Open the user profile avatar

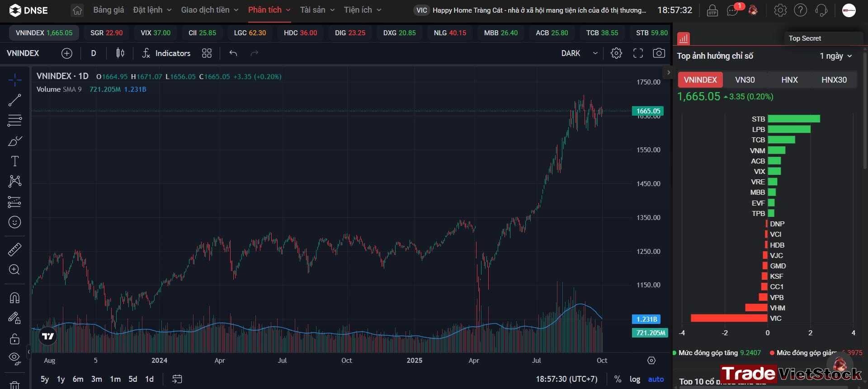tap(849, 10)
